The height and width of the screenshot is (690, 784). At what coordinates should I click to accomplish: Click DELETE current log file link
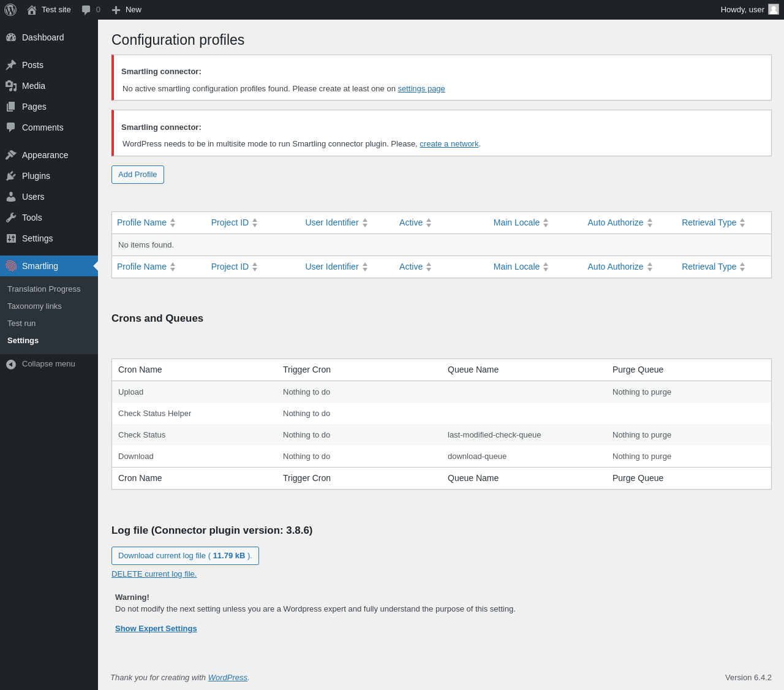[154, 574]
